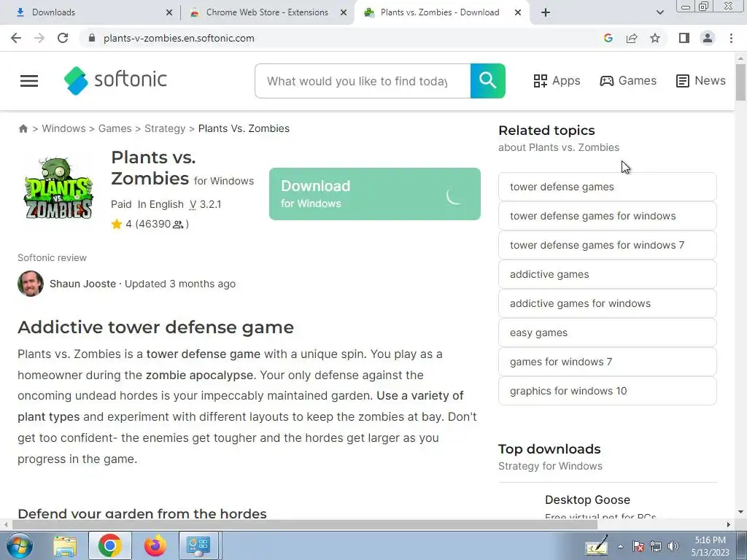The image size is (747, 560).
Task: Click the vertical page scrollbar thumb
Action: click(x=740, y=82)
